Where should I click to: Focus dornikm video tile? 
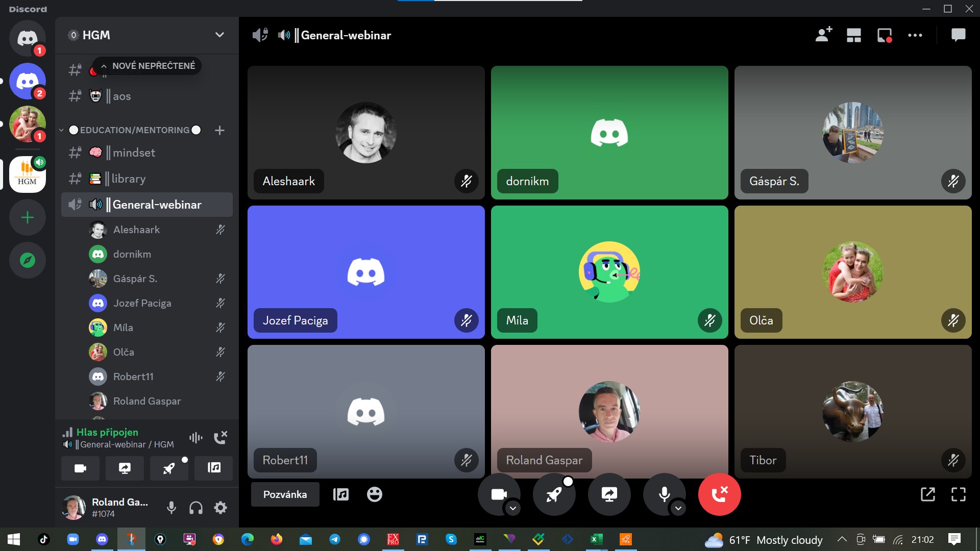[x=609, y=133]
